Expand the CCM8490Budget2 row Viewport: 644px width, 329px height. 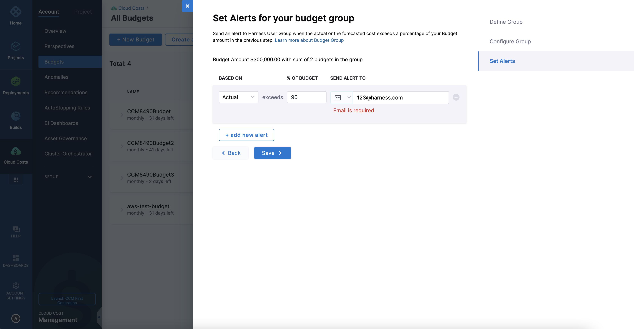[122, 146]
